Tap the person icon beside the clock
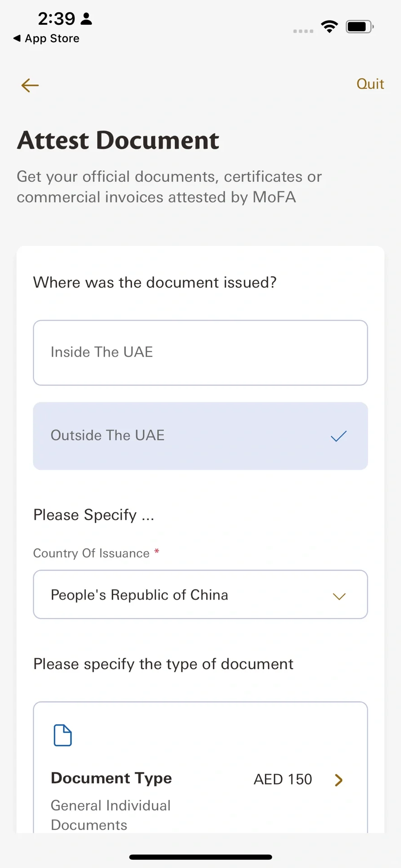Viewport: 401px width, 868px height. [x=86, y=19]
